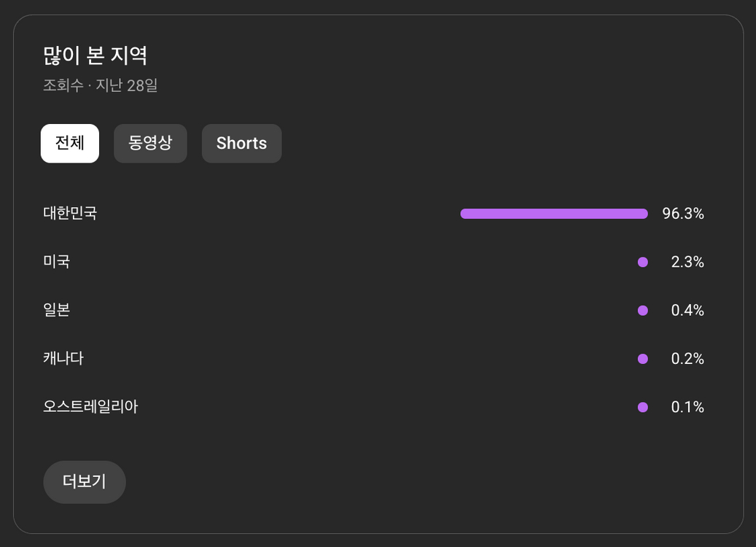This screenshot has width=756, height=547.
Task: Open the Shorts view filter
Action: (241, 143)
